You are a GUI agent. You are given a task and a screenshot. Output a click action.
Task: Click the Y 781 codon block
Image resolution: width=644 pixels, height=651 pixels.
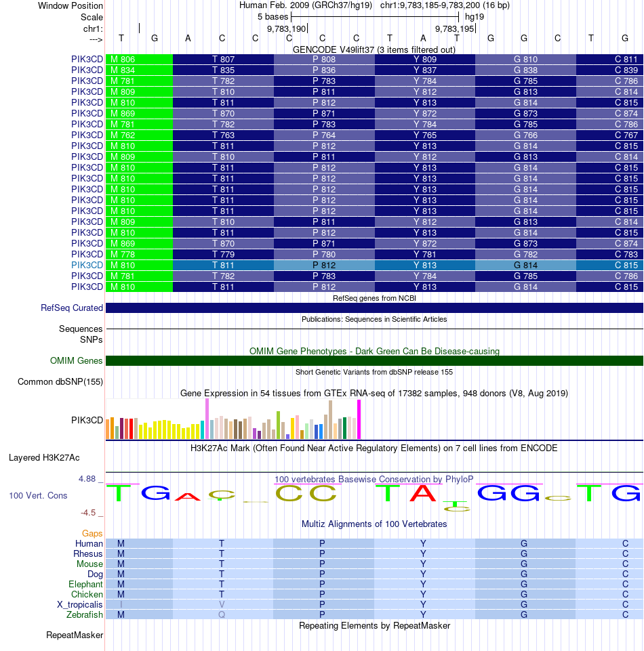[x=424, y=254]
